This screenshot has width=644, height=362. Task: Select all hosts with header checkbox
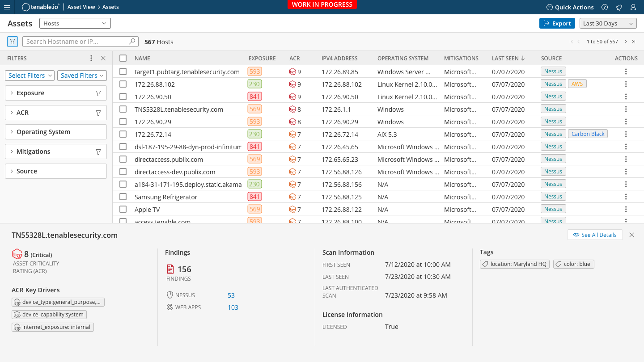pos(123,58)
